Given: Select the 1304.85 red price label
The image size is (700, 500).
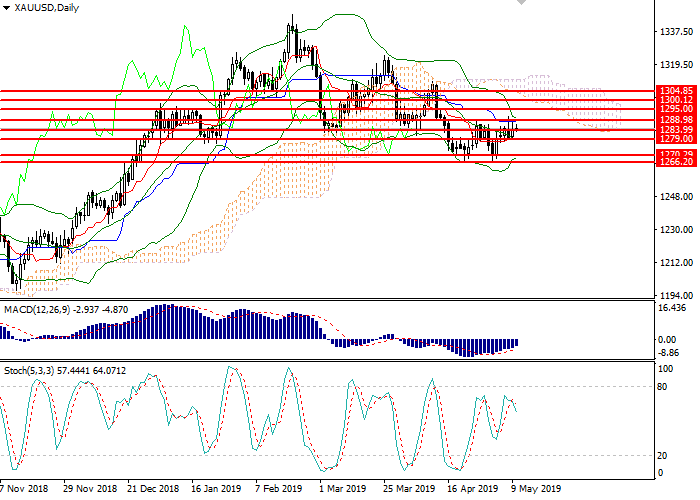Looking at the screenshot, I should [672, 90].
